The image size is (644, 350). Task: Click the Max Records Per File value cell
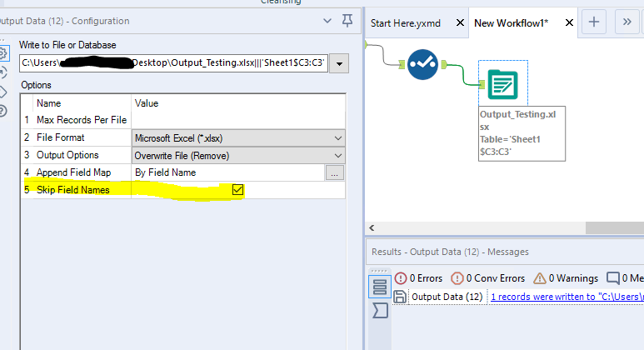[x=238, y=120]
